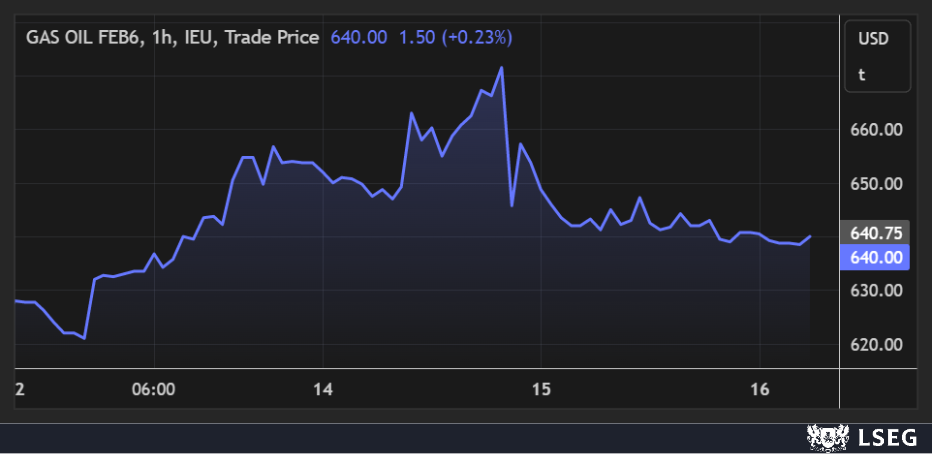Click the highest peak of the price line
Screen dimensions: 933x454
501,68
